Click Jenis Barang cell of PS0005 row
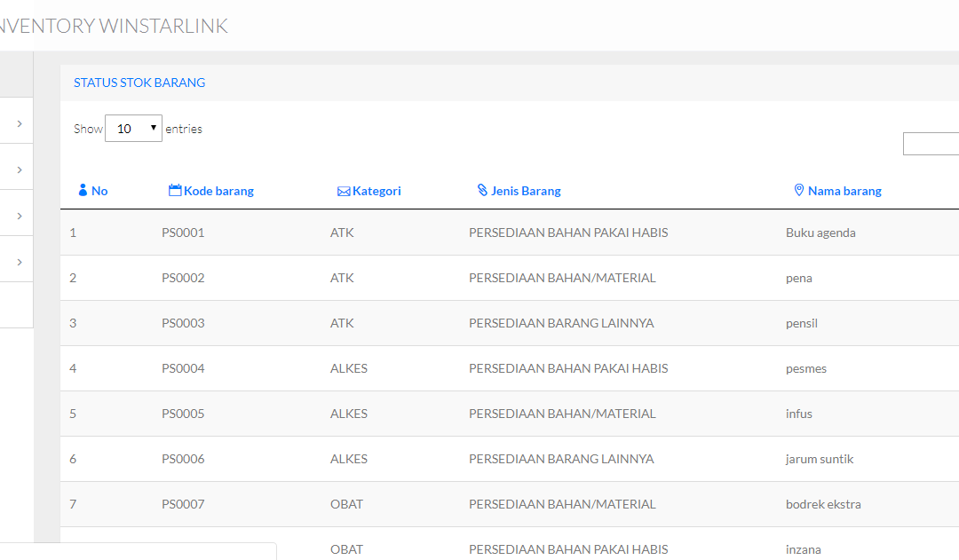The height and width of the screenshot is (560, 959). pos(562,414)
